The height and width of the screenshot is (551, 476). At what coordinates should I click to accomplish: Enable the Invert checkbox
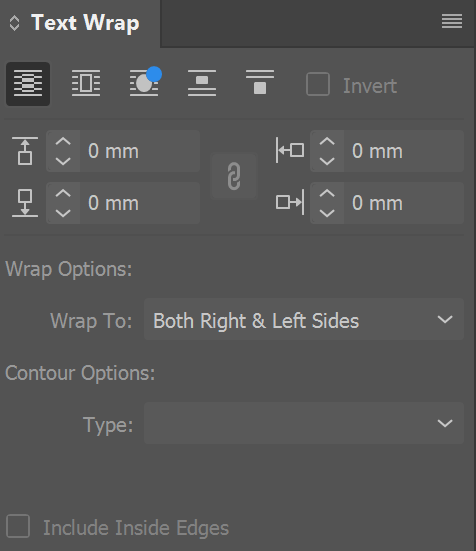pos(318,84)
